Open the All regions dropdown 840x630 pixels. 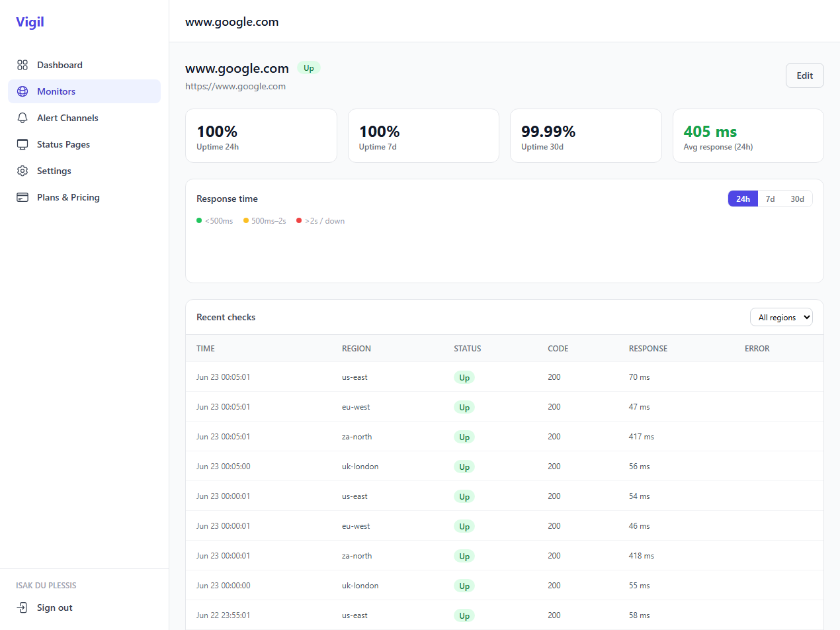[781, 318]
